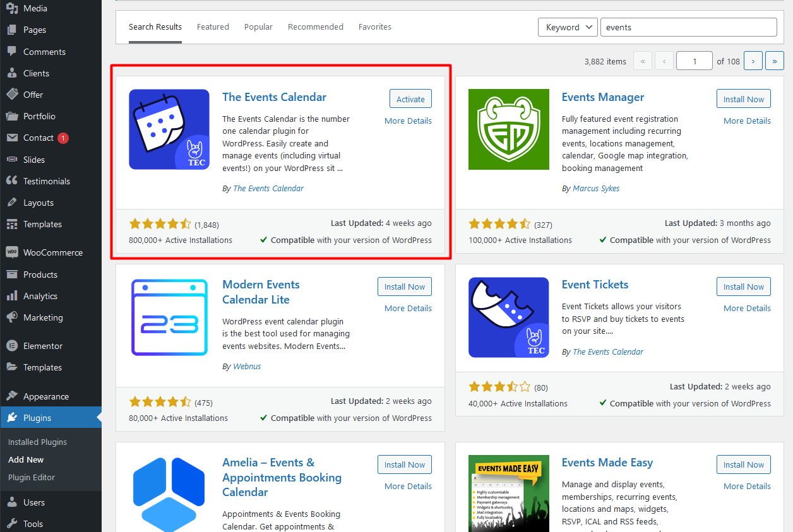Open The Events Calendar plugin title link

pyautogui.click(x=275, y=97)
